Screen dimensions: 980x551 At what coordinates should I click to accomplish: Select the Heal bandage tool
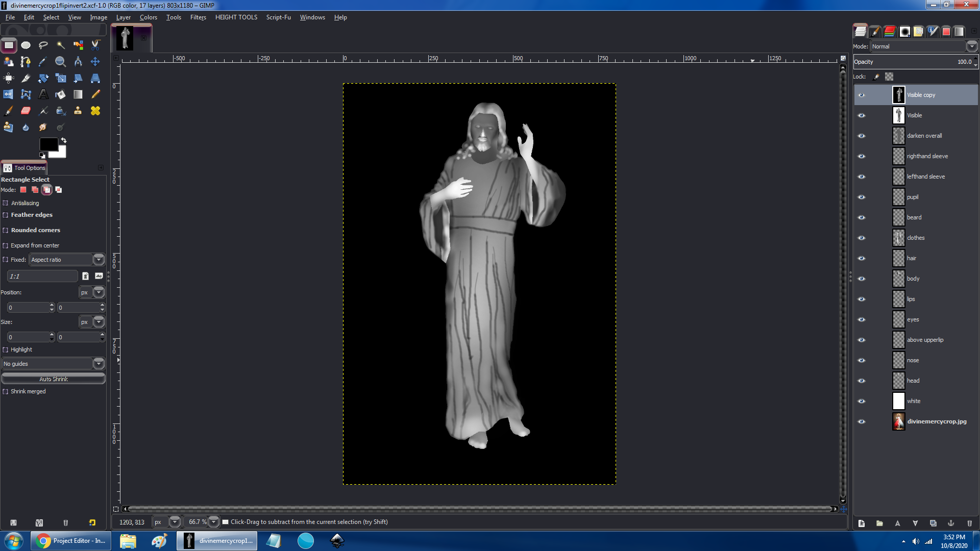[95, 111]
